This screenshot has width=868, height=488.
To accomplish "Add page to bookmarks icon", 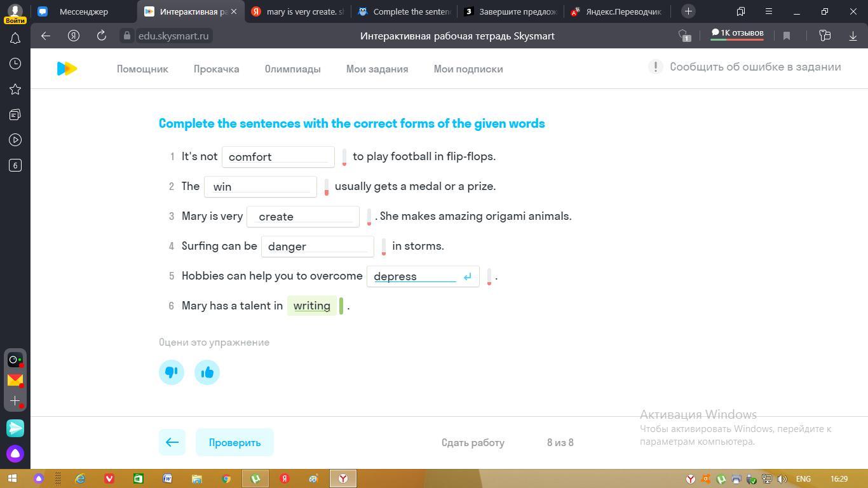I will [x=786, y=36].
